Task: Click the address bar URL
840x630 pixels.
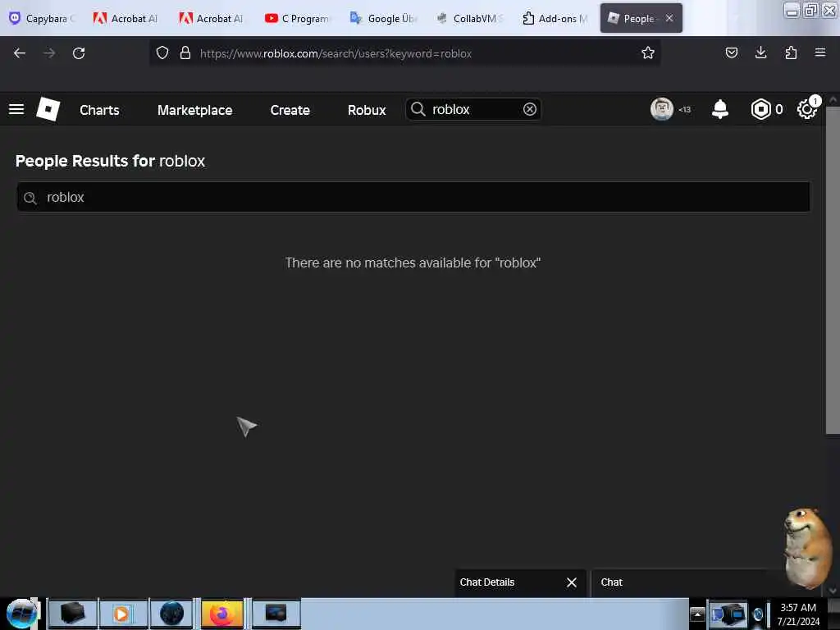Action: (x=336, y=53)
